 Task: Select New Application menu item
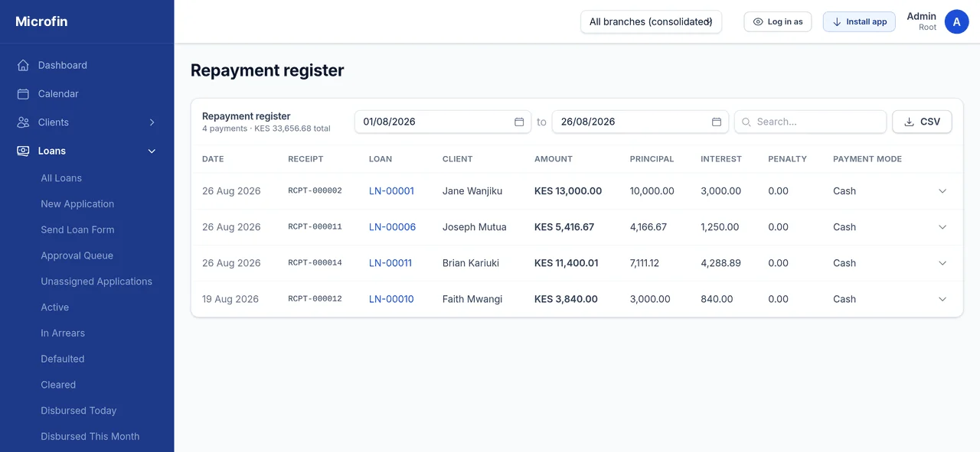[x=77, y=204]
